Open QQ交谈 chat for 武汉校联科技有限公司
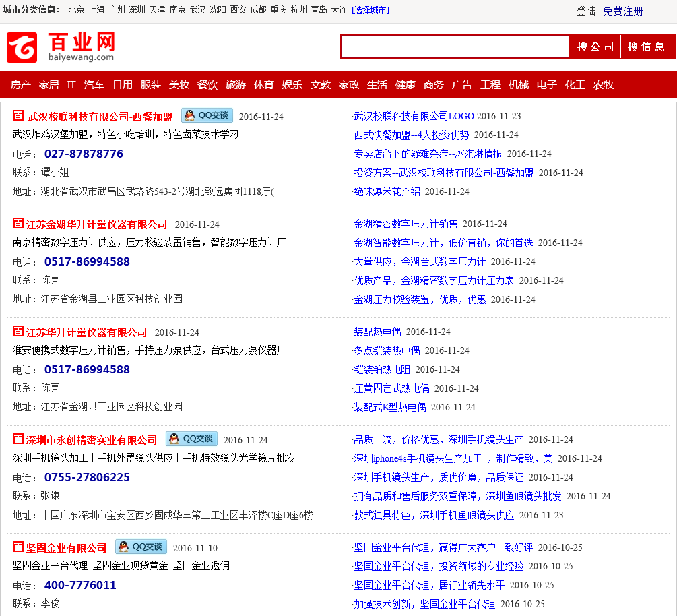The image size is (677, 616). coord(207,115)
